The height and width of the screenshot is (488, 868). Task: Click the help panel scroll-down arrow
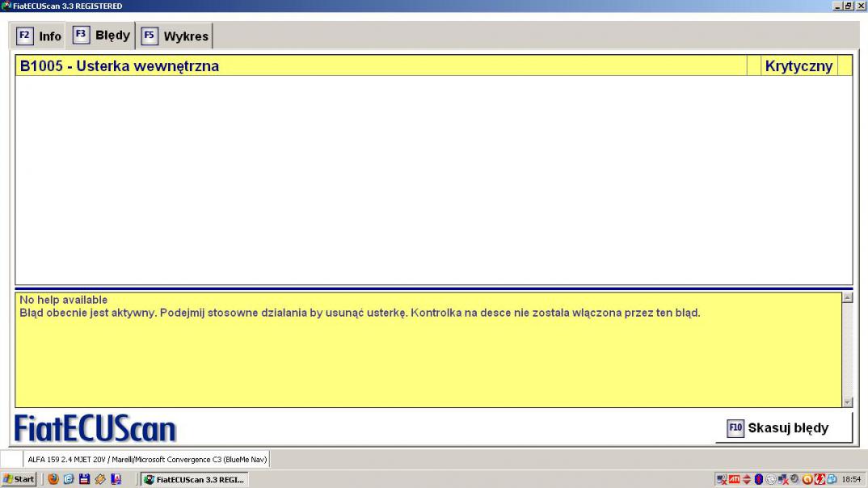coord(847,402)
